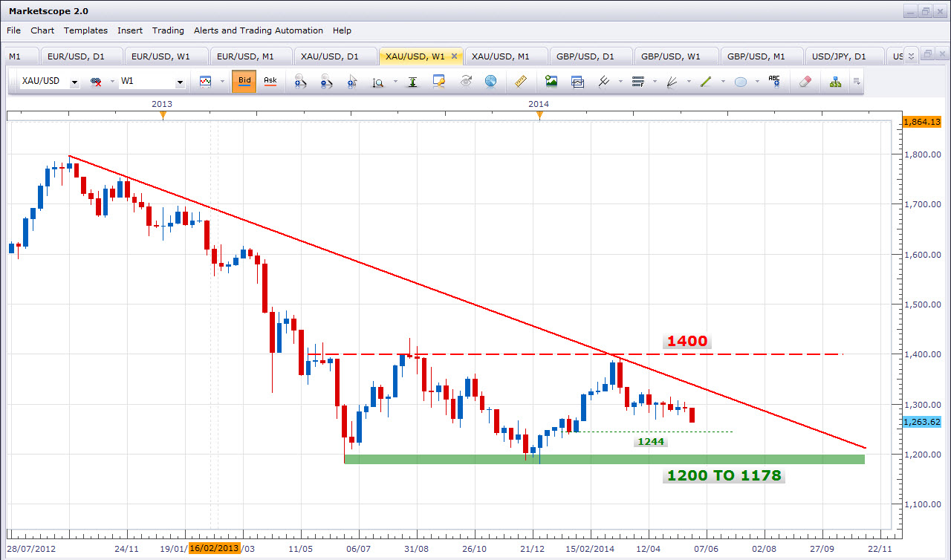Image resolution: width=951 pixels, height=560 pixels.
Task: Expand the ellipse shape dropdown arrow
Action: [756, 82]
